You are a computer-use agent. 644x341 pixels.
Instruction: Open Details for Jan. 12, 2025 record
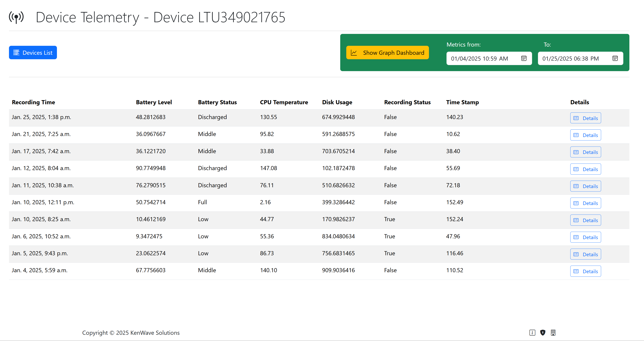pyautogui.click(x=586, y=169)
